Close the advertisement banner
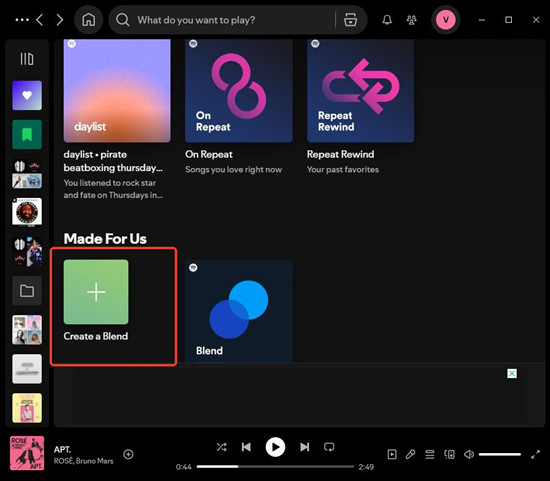 coord(512,374)
